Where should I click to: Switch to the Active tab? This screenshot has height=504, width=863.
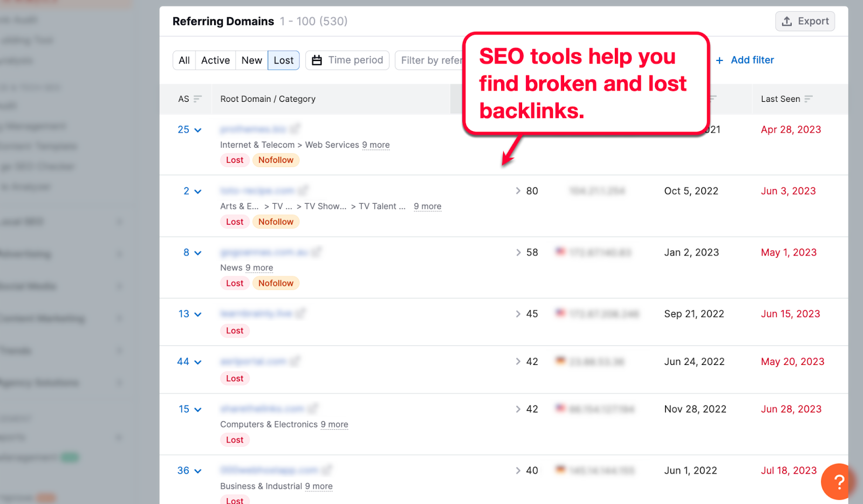pyautogui.click(x=215, y=60)
